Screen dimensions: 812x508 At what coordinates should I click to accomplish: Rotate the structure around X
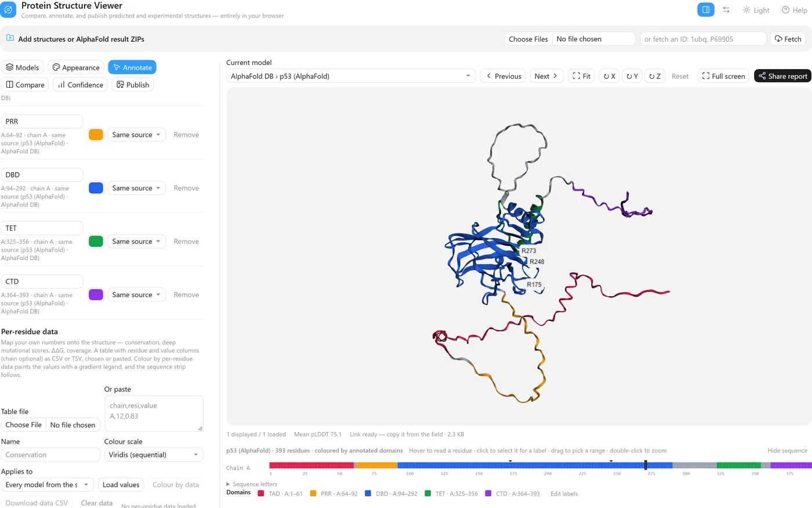(609, 76)
